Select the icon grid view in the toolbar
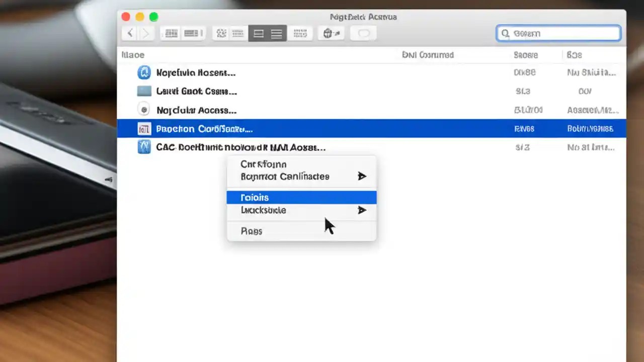 tap(171, 33)
